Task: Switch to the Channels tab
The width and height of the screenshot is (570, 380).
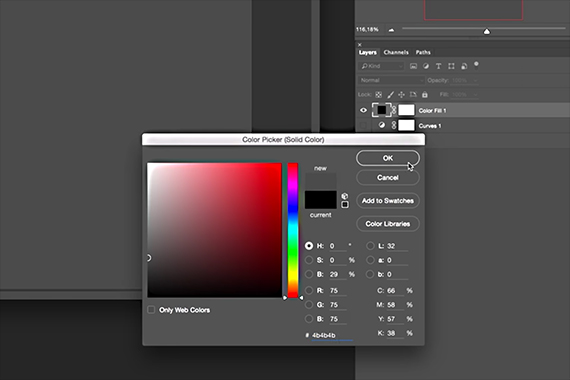Action: pos(396,52)
